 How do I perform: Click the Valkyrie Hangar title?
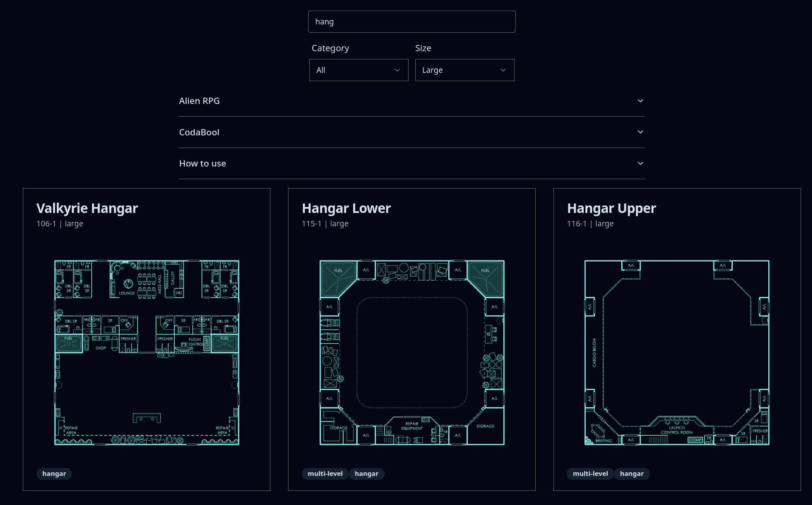coord(87,208)
